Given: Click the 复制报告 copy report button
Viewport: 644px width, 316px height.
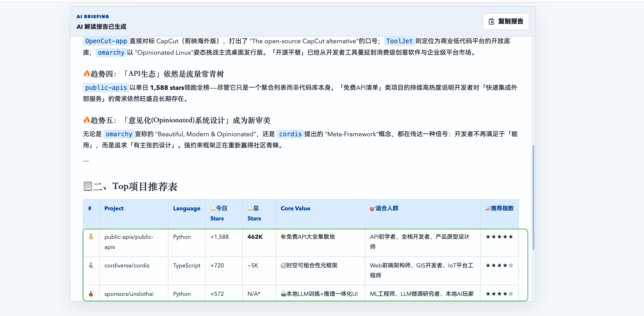Looking at the screenshot, I should coord(505,22).
